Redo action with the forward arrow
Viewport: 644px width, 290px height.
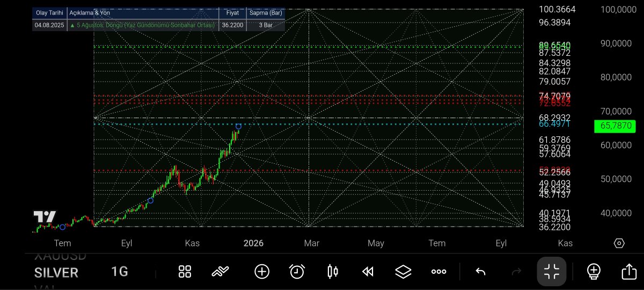(x=516, y=272)
